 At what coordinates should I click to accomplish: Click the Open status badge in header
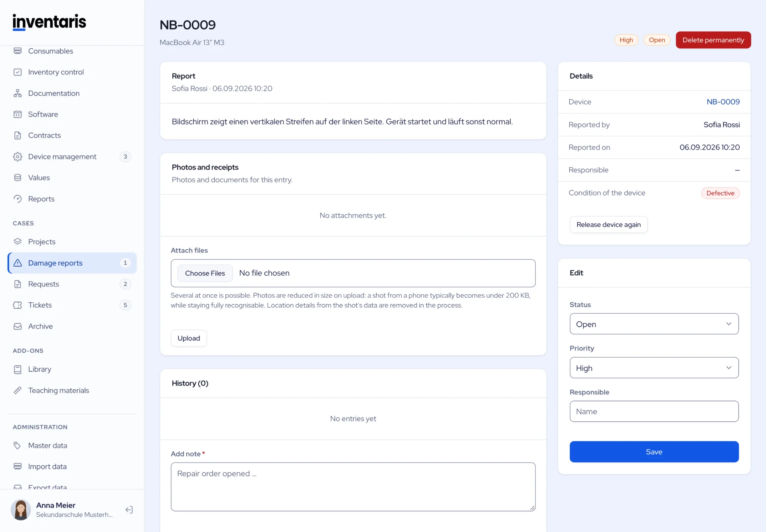point(657,40)
